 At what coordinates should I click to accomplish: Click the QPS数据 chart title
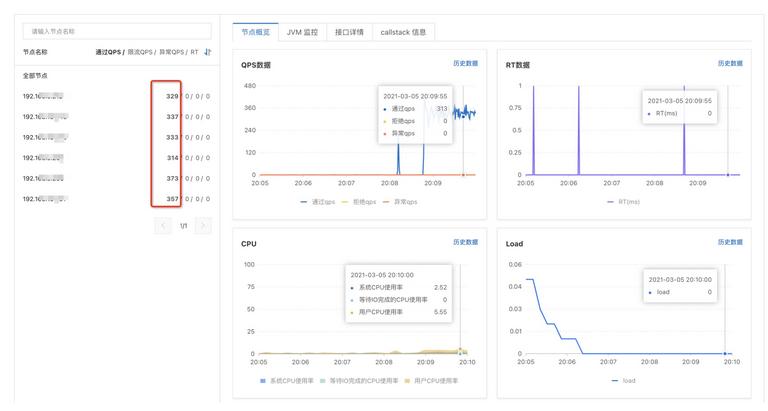point(256,65)
